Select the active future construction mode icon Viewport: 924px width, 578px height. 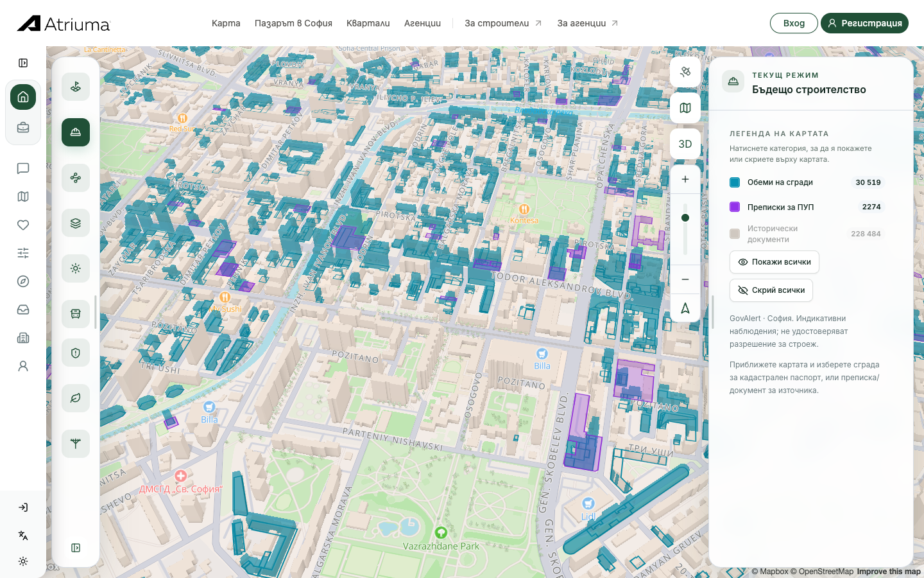point(76,132)
